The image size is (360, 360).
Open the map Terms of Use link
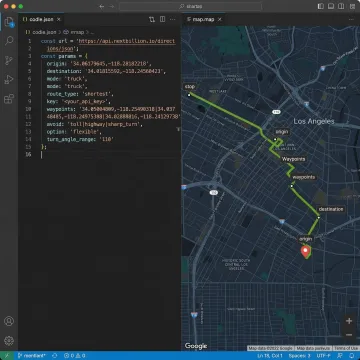click(x=346, y=348)
